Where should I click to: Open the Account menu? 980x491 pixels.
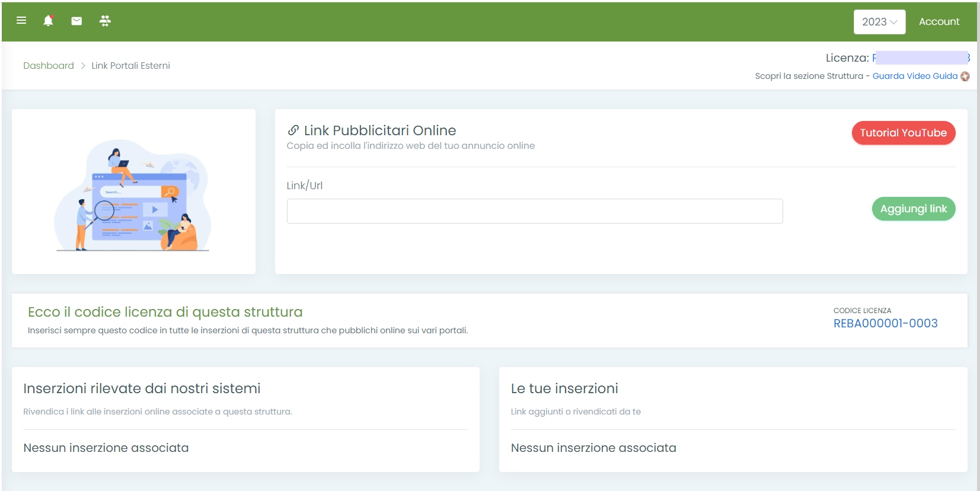pos(939,22)
